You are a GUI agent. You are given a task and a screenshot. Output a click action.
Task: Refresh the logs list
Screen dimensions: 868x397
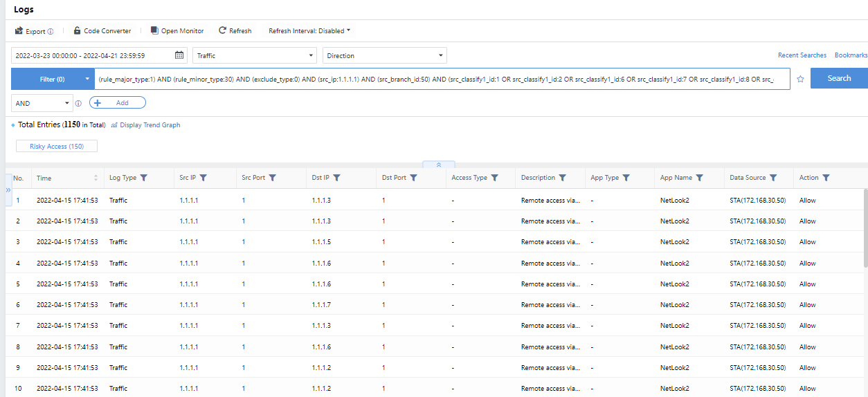[235, 31]
